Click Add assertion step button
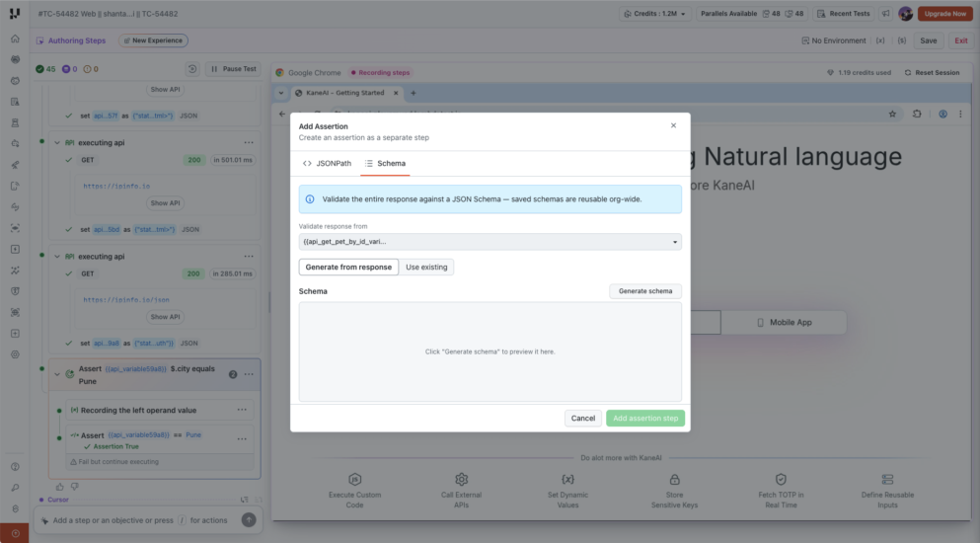This screenshot has width=980, height=543. pos(645,418)
